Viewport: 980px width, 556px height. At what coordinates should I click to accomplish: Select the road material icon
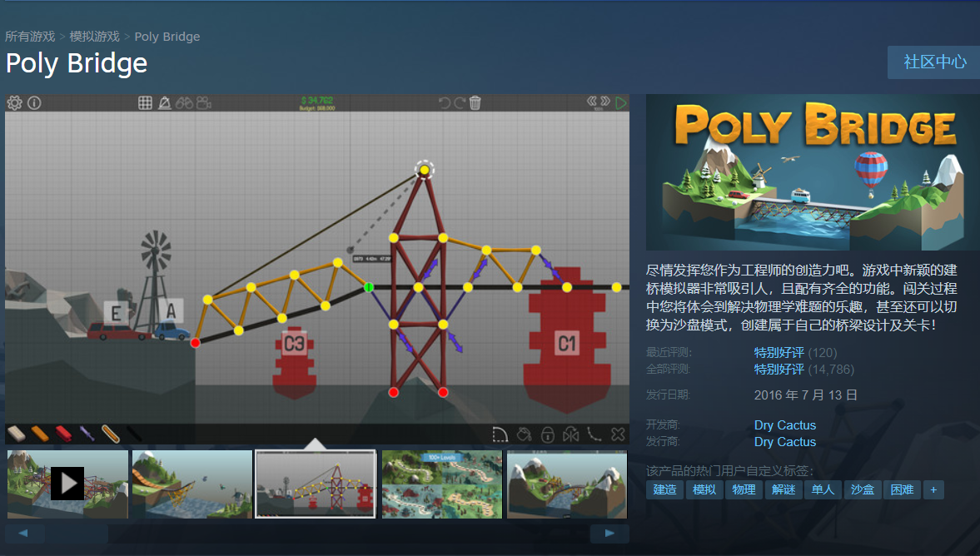click(x=17, y=433)
